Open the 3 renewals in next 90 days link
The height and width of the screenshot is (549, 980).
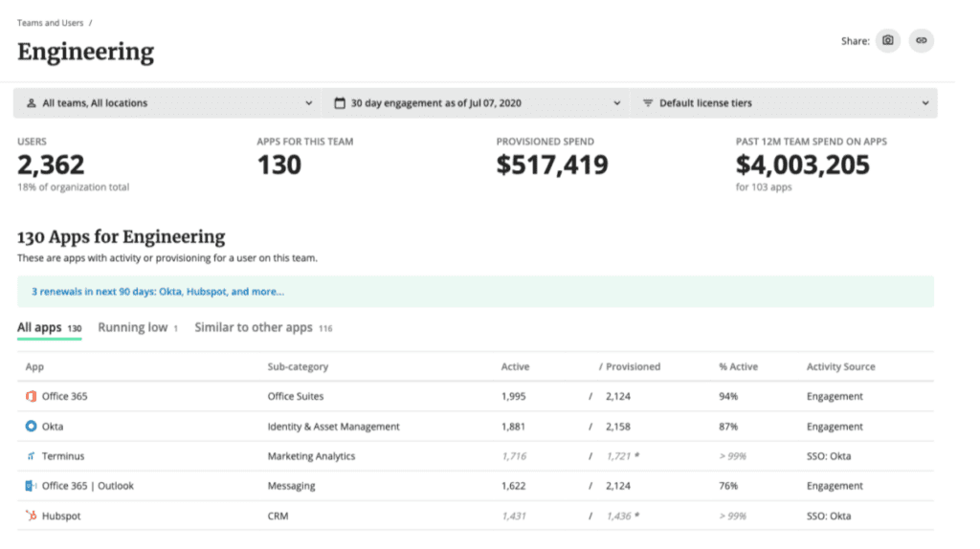pos(158,292)
